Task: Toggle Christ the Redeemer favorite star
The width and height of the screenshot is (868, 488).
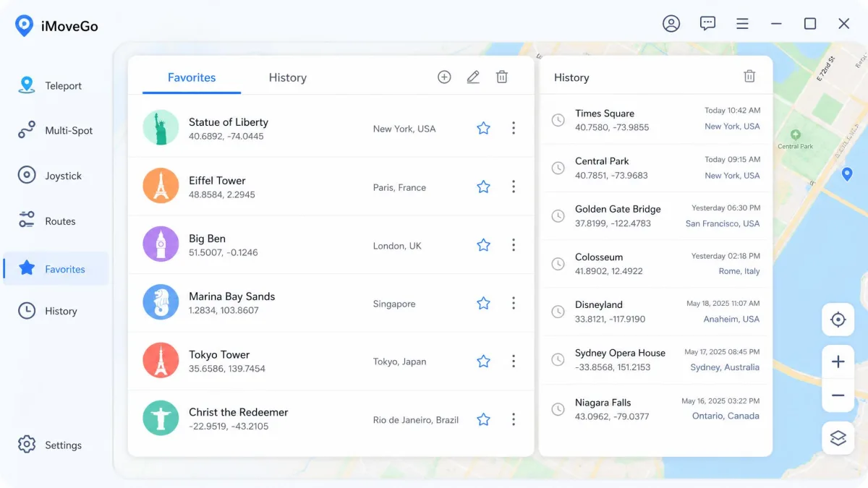Action: [x=483, y=419]
